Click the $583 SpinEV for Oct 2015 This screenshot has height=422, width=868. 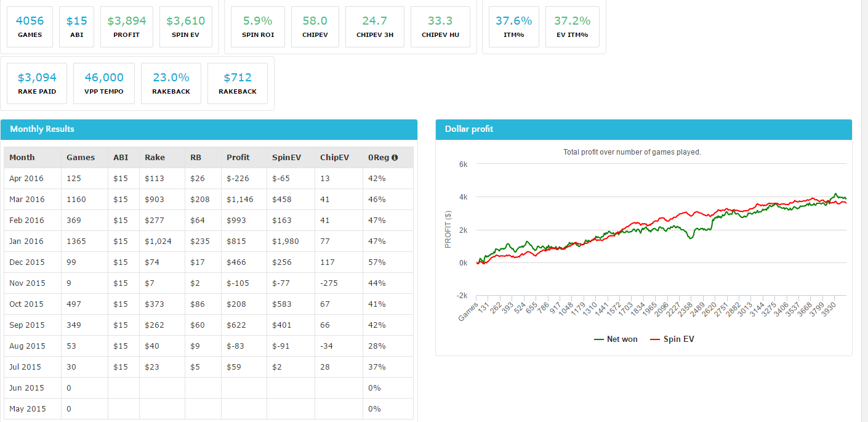coord(282,304)
